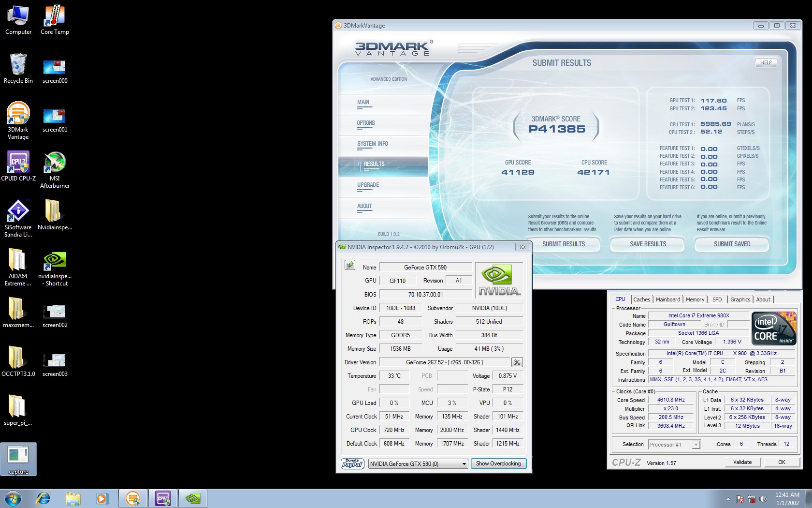
Task: Click the GPU SCORE value 41129
Action: coord(518,172)
